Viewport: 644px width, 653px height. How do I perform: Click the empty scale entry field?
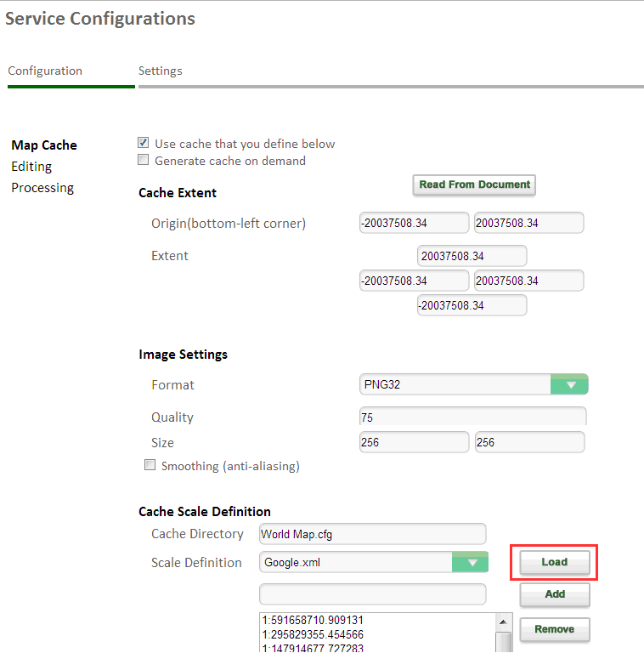[372, 593]
